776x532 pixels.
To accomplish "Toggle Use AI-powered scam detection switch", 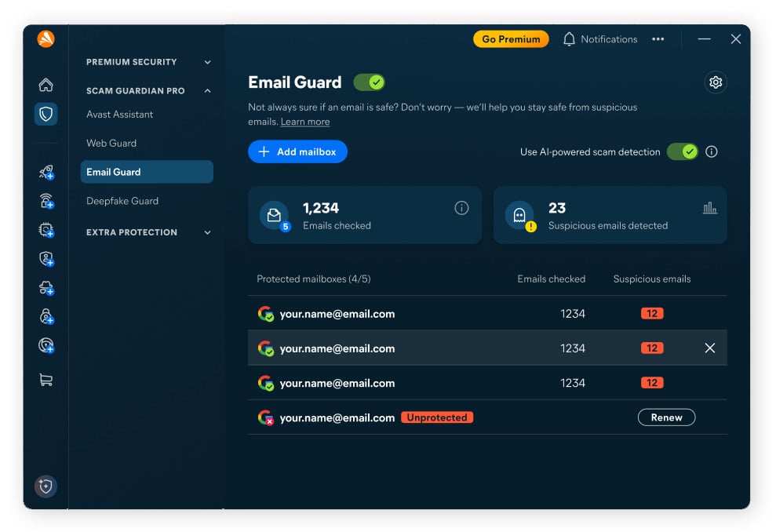I will coord(683,151).
